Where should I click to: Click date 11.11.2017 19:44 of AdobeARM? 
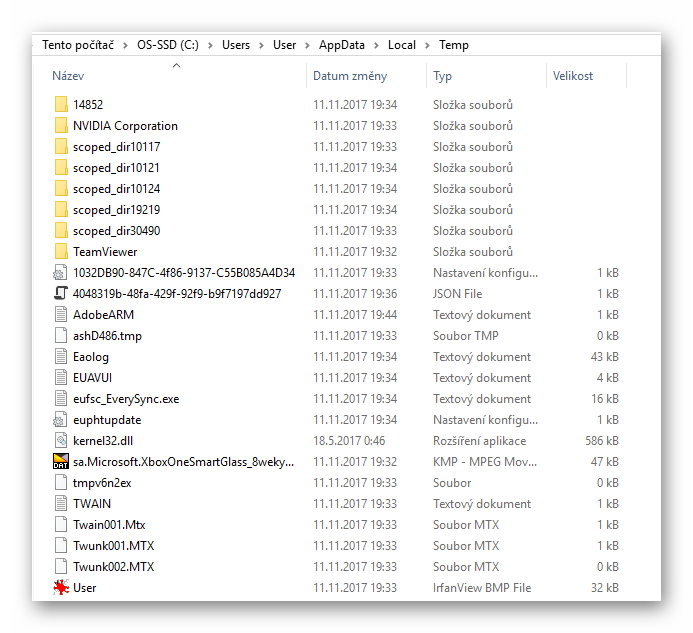[355, 315]
